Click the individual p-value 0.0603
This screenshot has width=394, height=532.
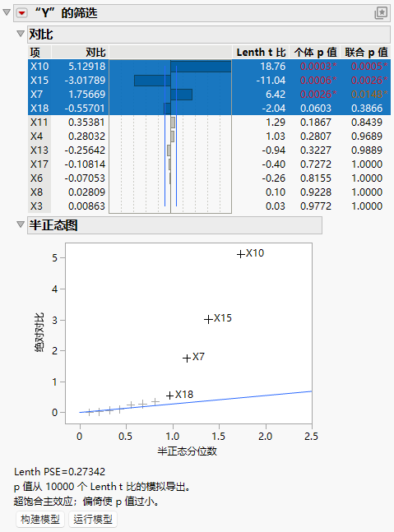(316, 108)
